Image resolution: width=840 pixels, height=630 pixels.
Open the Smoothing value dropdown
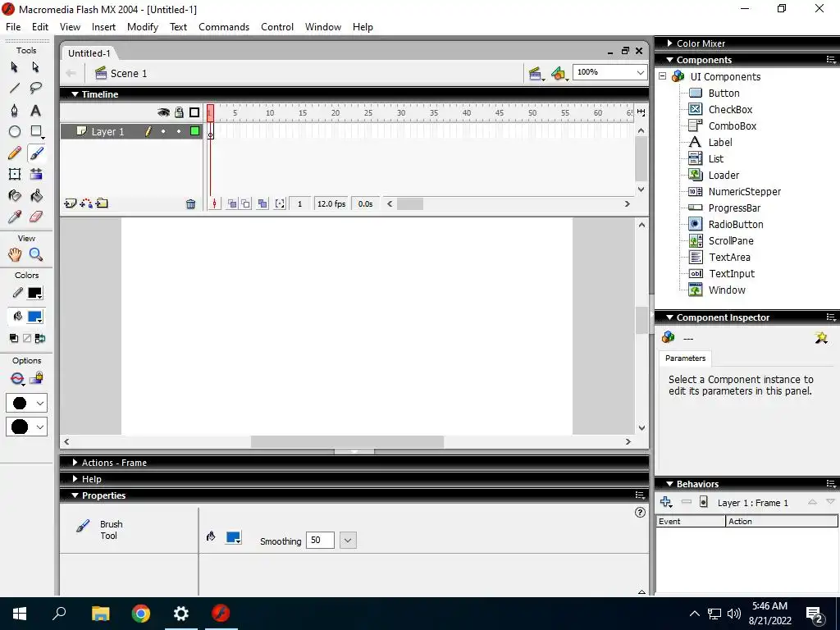[x=348, y=540]
